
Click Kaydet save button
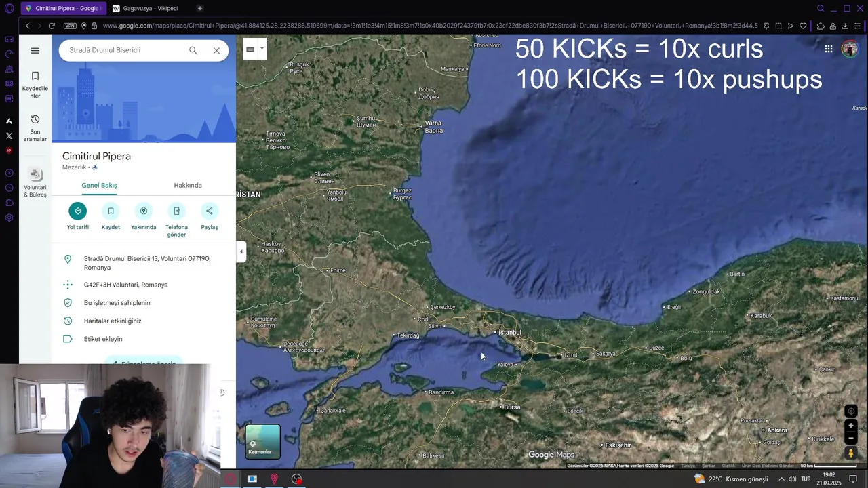click(x=111, y=217)
